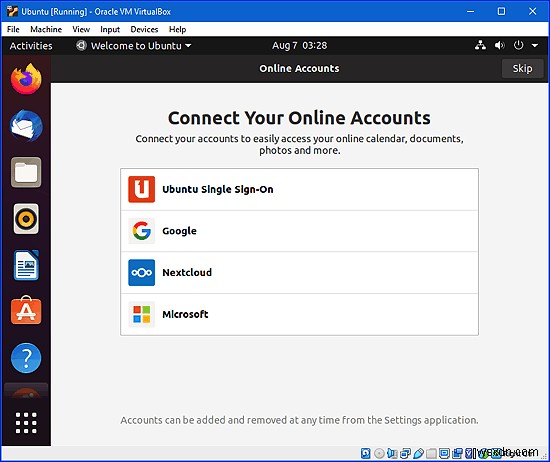Launch Thunderbird mail from the dock
Screen dimensions: 550x462
tap(26, 126)
